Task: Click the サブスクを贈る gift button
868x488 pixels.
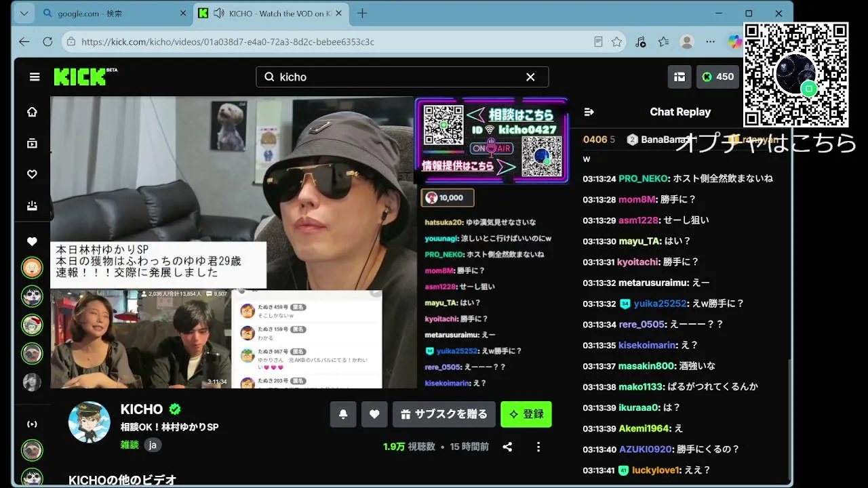Action: (444, 414)
